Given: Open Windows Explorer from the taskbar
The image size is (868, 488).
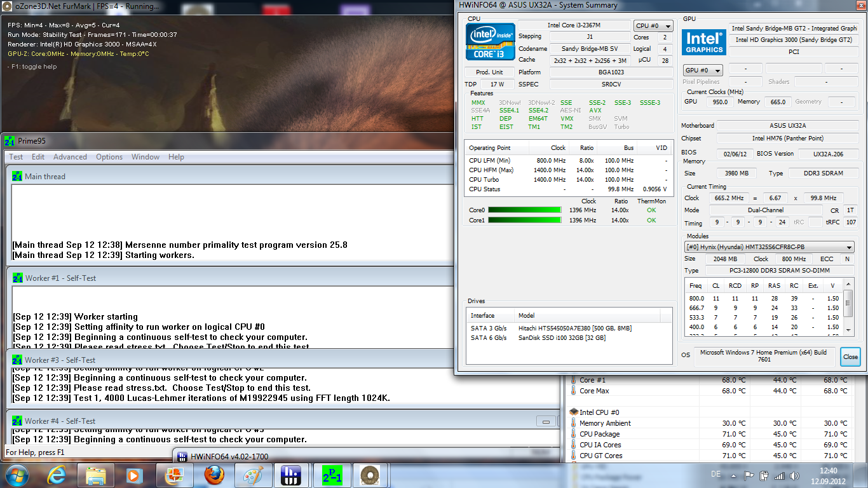Looking at the screenshot, I should [x=95, y=475].
